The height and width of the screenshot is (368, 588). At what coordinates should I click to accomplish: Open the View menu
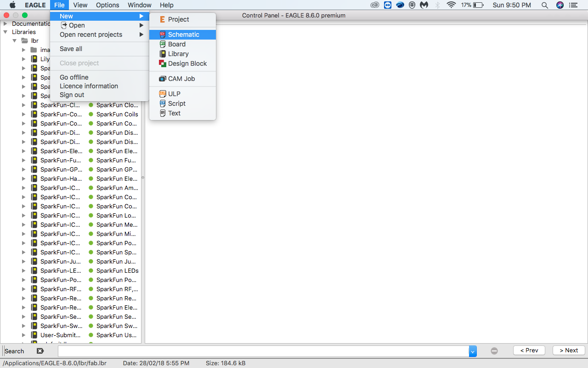click(80, 5)
